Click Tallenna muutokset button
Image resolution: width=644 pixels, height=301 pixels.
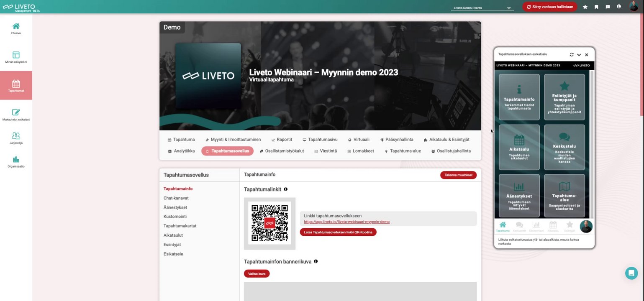458,175
